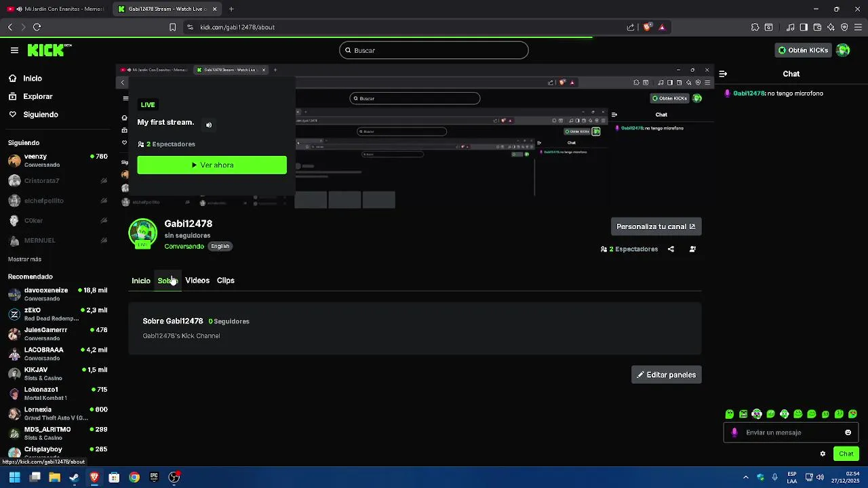Click the English language tag

tap(220, 247)
